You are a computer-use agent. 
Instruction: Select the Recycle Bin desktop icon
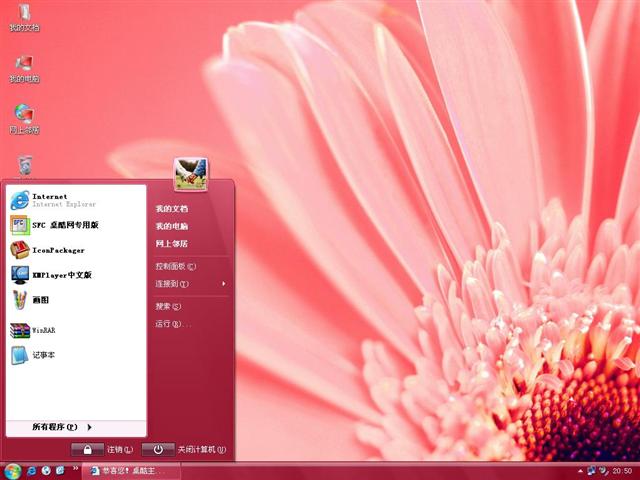click(25, 167)
